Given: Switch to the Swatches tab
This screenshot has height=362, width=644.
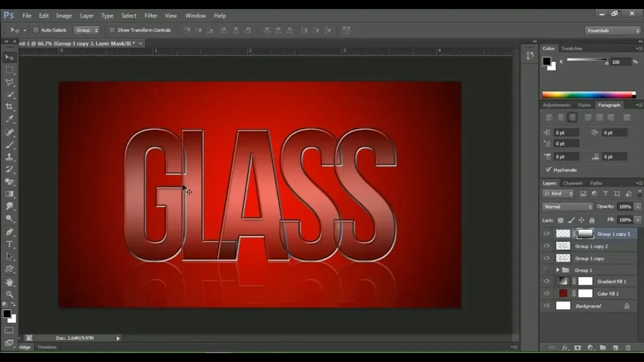Looking at the screenshot, I should click(572, 48).
